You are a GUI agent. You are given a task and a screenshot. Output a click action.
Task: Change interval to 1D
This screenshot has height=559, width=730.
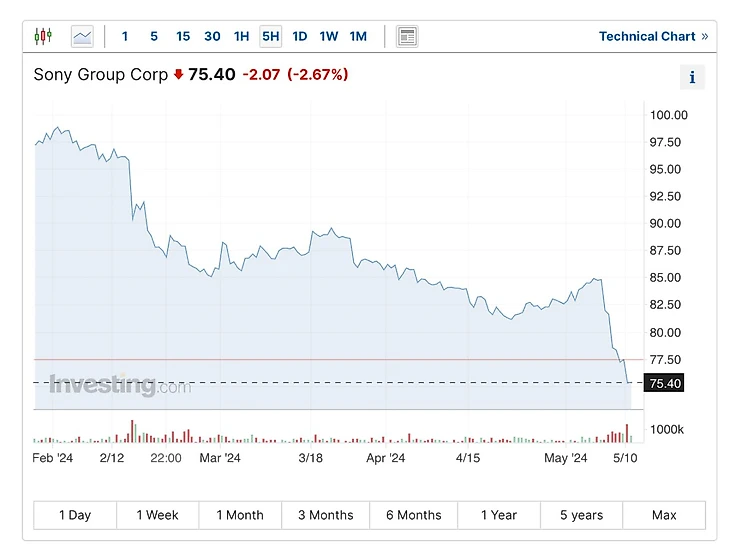click(299, 37)
